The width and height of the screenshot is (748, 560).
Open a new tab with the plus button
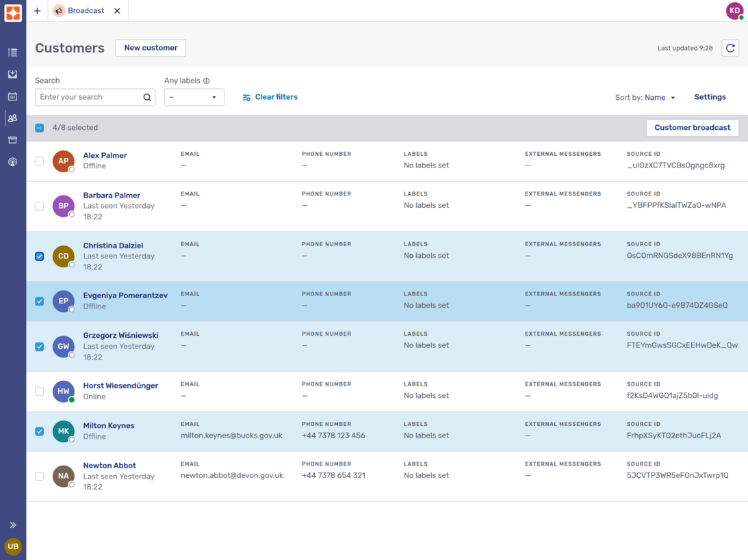[37, 10]
